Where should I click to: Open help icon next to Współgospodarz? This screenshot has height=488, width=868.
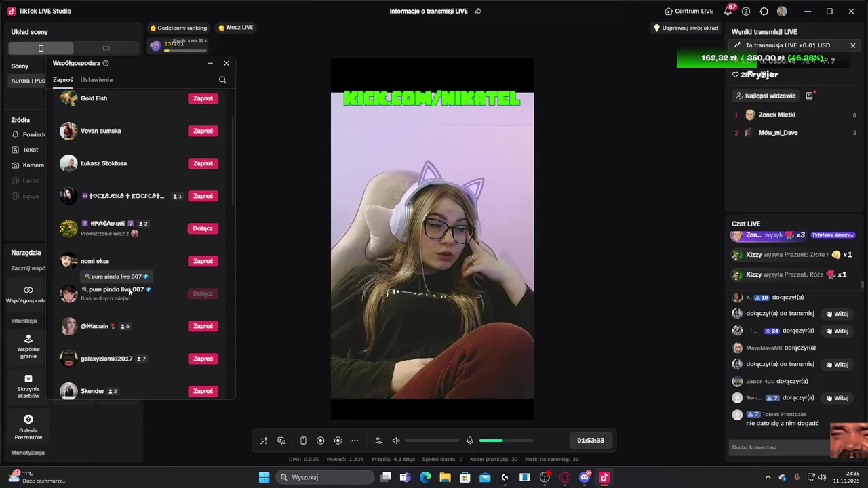[x=106, y=63]
